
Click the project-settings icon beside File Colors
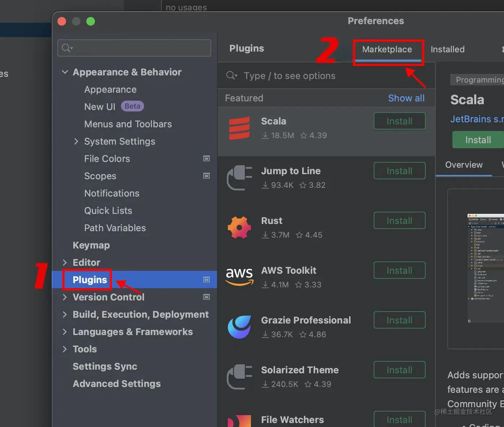207,158
